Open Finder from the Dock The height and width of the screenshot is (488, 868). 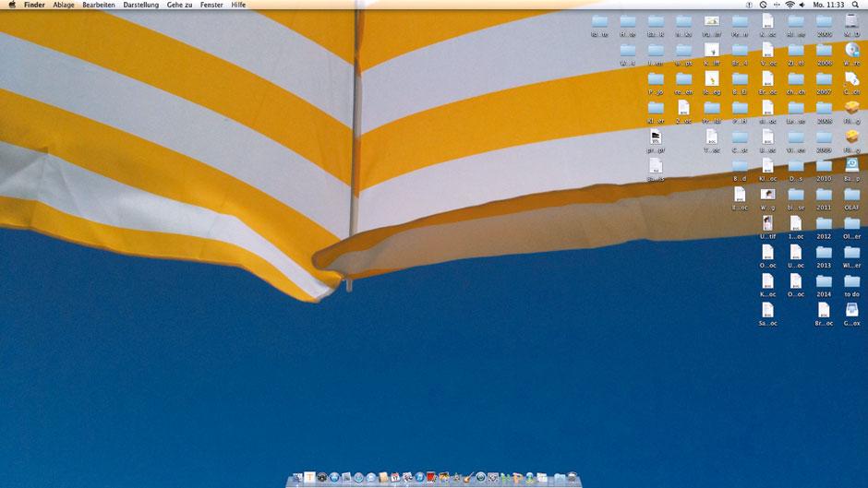point(298,478)
